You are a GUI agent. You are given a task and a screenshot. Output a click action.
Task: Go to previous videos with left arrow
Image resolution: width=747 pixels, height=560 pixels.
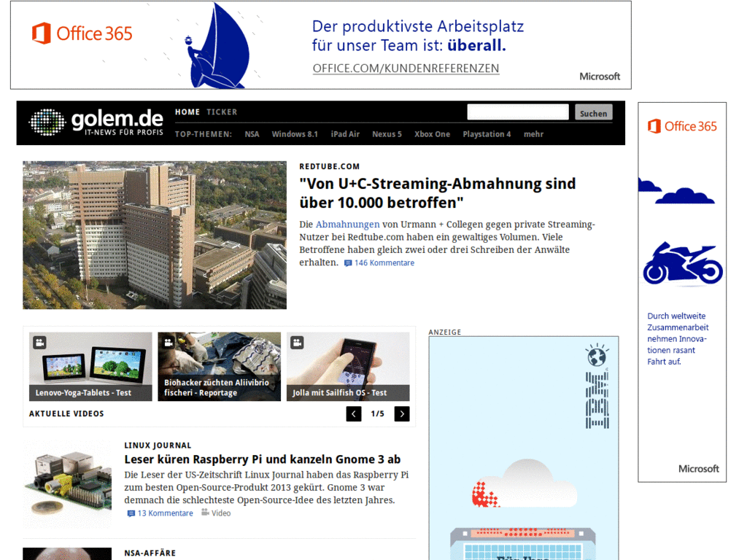354,414
